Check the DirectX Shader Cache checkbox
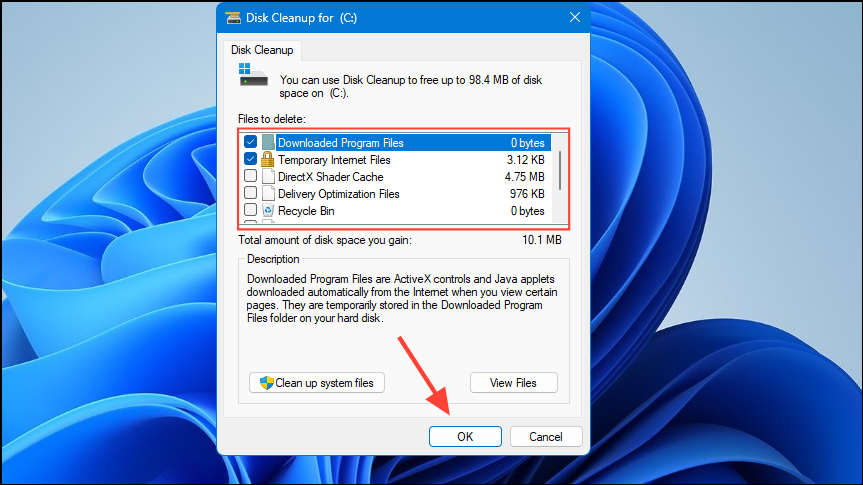 [250, 176]
